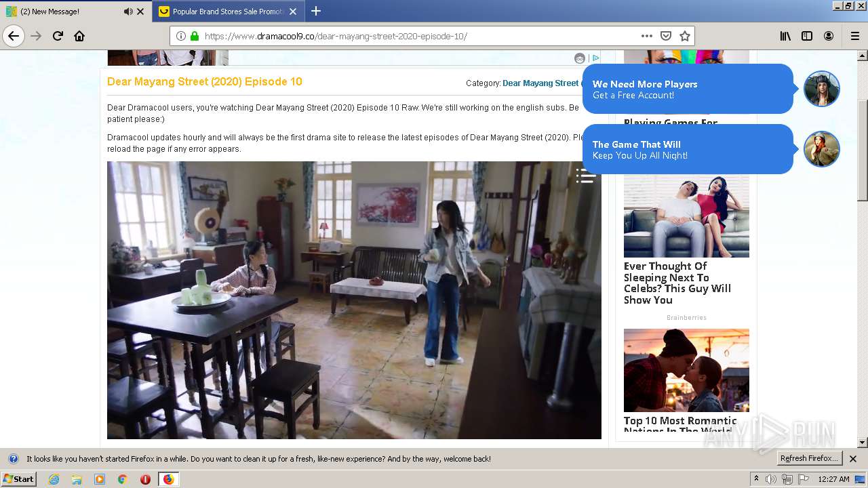Open the Library icon in toolbar
This screenshot has height=488, width=868.
coord(785,36)
